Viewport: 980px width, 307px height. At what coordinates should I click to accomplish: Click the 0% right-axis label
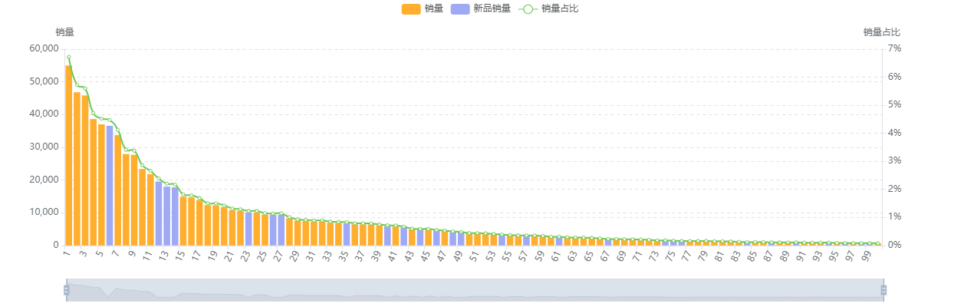pos(895,245)
